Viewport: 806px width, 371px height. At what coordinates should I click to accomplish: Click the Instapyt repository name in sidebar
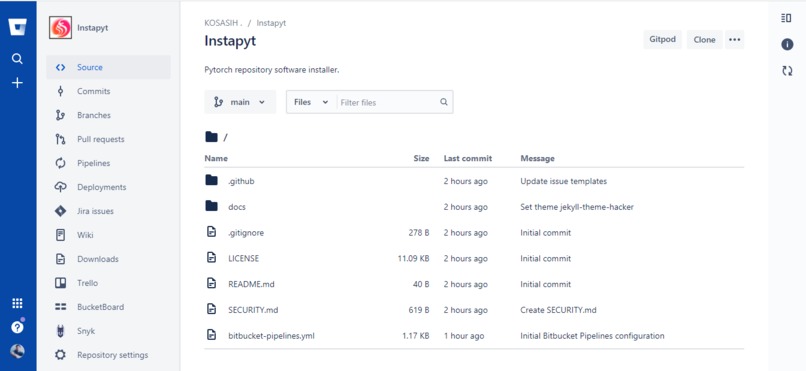pyautogui.click(x=93, y=28)
